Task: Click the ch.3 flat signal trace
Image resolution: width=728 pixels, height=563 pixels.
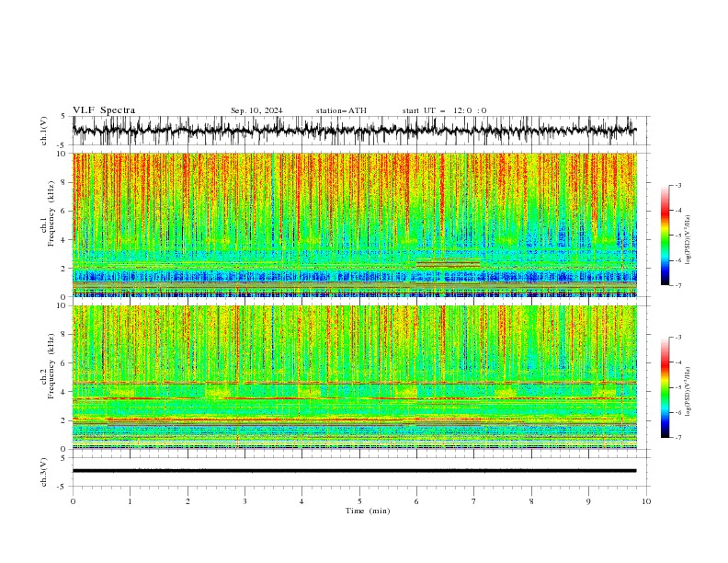Action: click(x=354, y=471)
